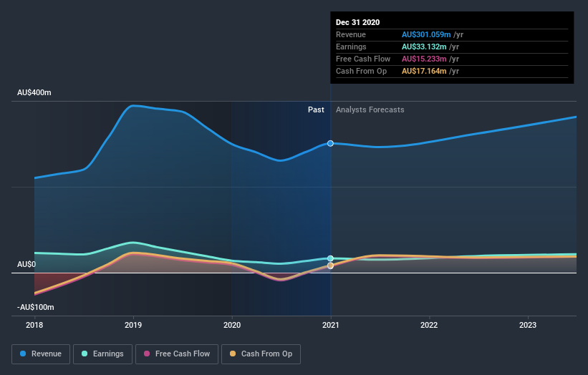Click the Analysts Forecasts label
Screen dimensions: 588x375
coord(370,109)
